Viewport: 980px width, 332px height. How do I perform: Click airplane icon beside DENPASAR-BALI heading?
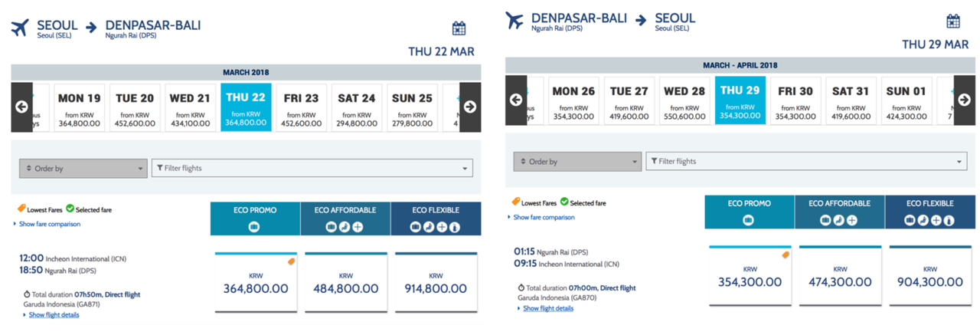[516, 21]
